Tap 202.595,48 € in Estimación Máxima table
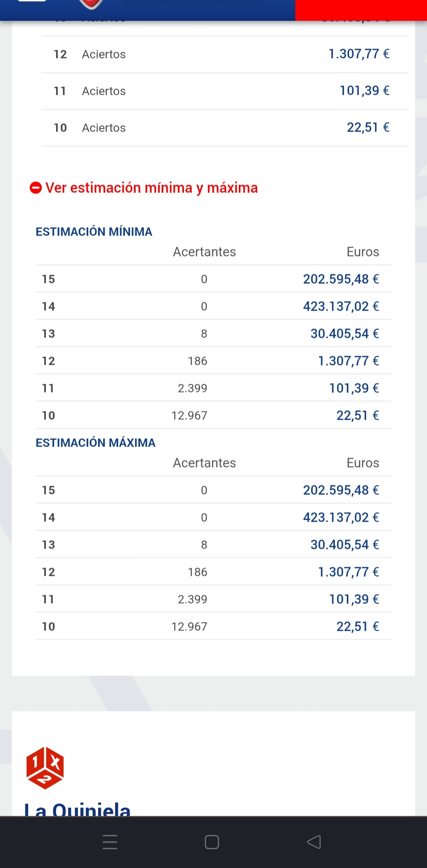This screenshot has width=427, height=868. (x=341, y=490)
